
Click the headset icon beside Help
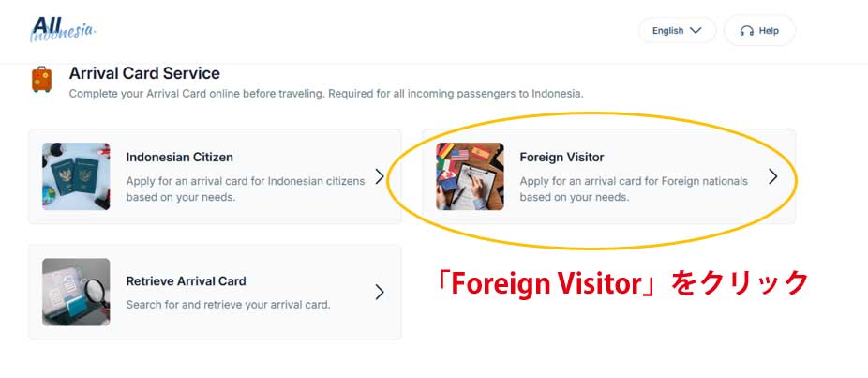coord(746,31)
